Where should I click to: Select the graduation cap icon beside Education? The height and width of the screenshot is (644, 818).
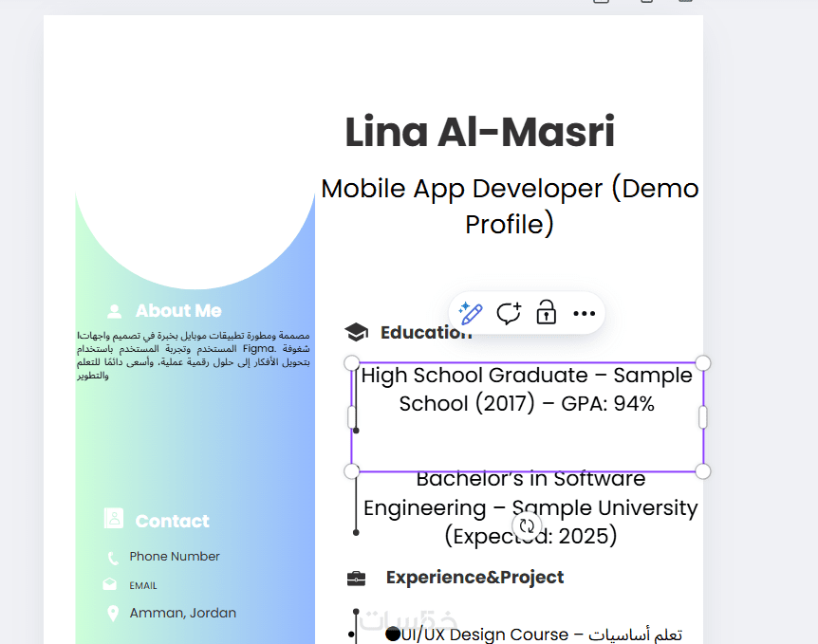coord(356,332)
